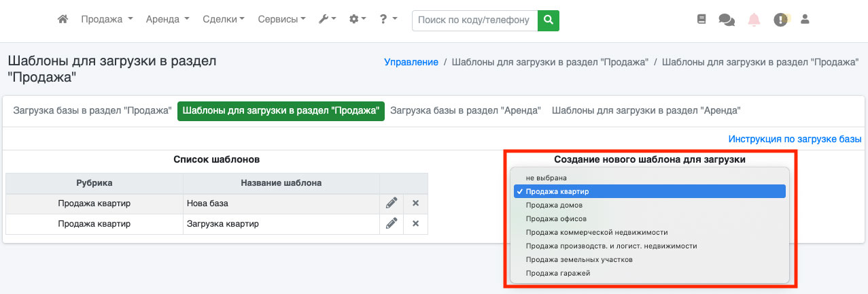Focus the code/phone search field
Screen dimensions: 868x294
(x=474, y=20)
